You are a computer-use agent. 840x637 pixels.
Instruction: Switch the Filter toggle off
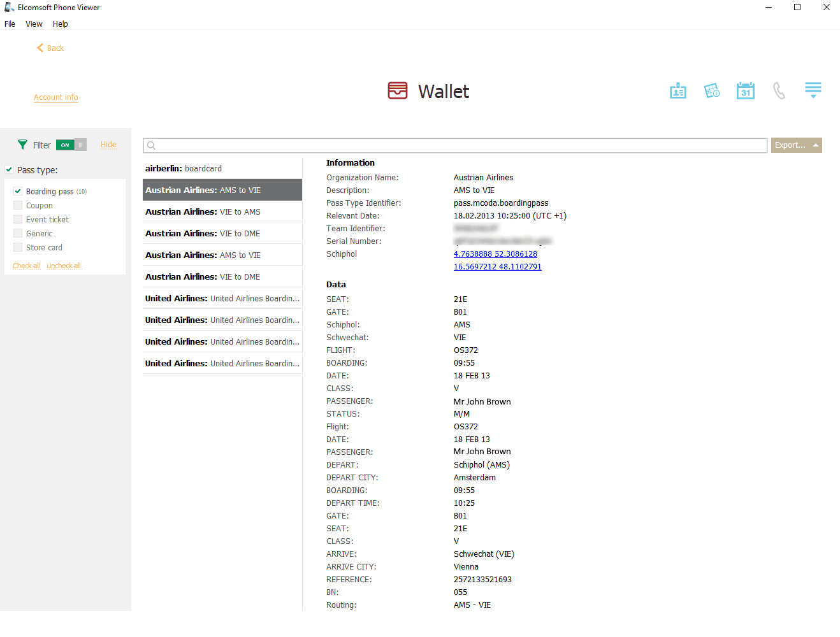click(x=71, y=145)
